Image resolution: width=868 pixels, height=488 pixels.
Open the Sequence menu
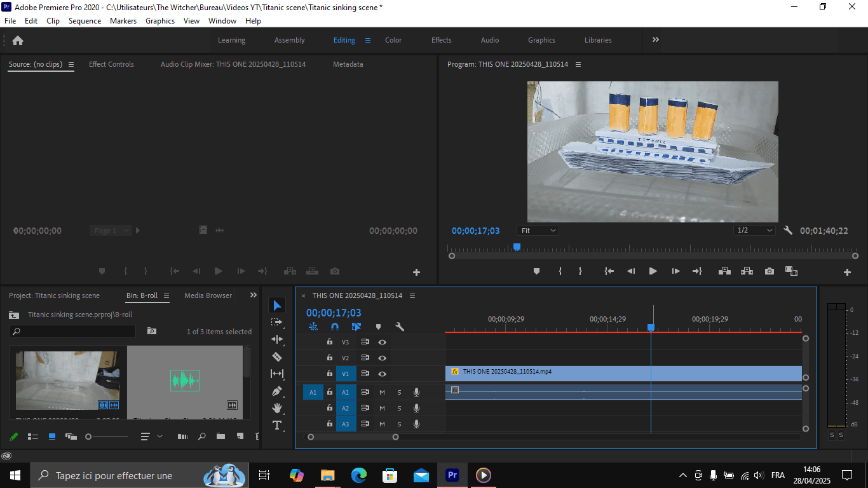click(x=85, y=21)
